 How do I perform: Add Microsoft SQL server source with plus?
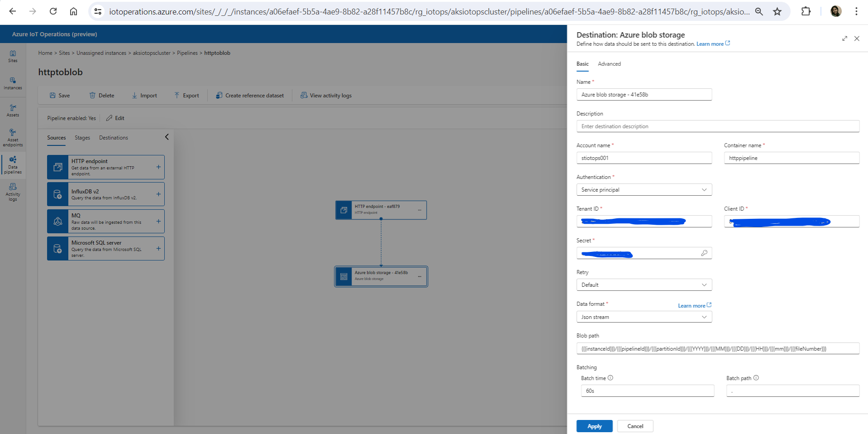tap(158, 249)
